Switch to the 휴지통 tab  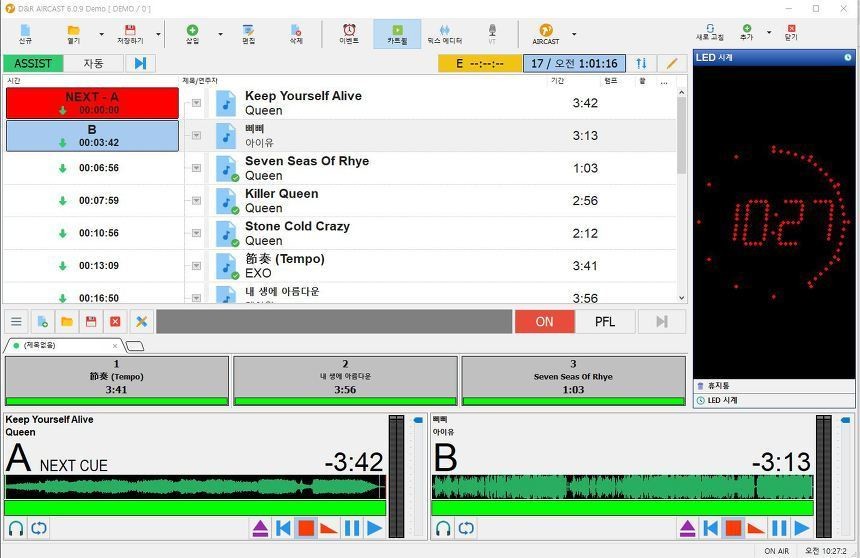coord(773,386)
